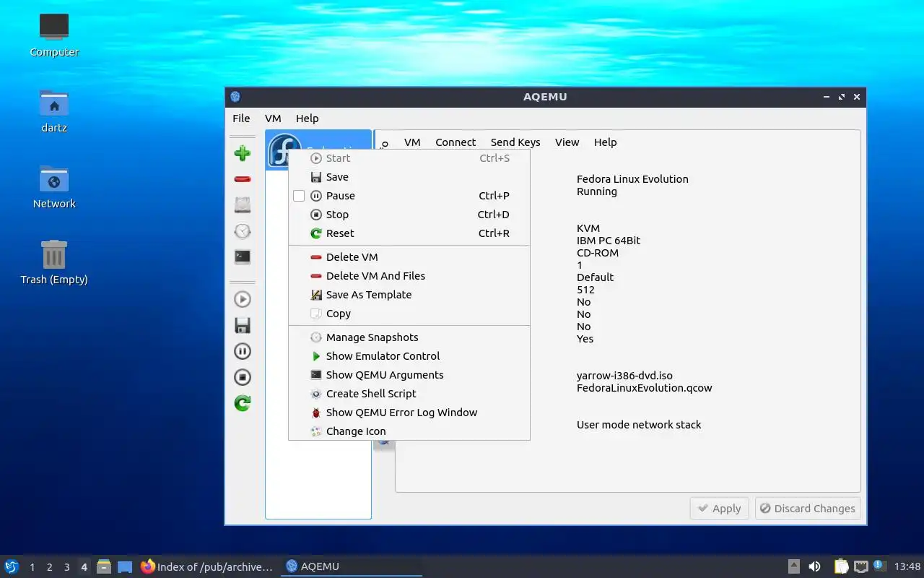Click the network tray icon
This screenshot has height=578, width=924.
tap(860, 566)
